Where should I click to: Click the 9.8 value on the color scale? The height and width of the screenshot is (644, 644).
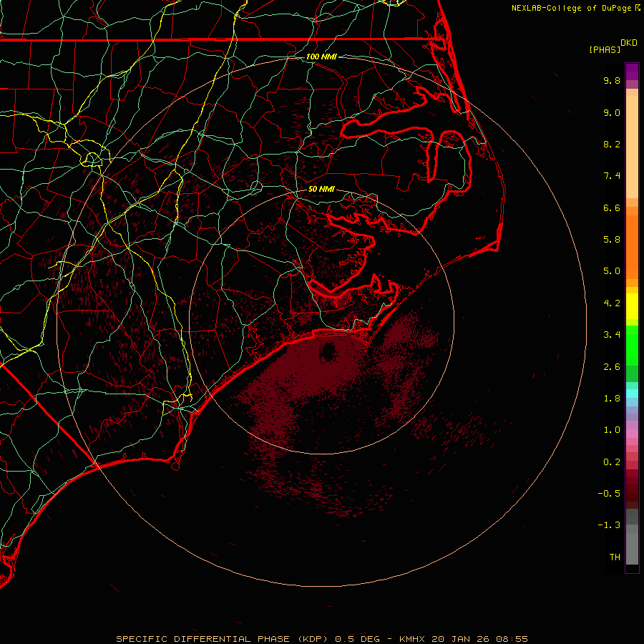[x=612, y=80]
